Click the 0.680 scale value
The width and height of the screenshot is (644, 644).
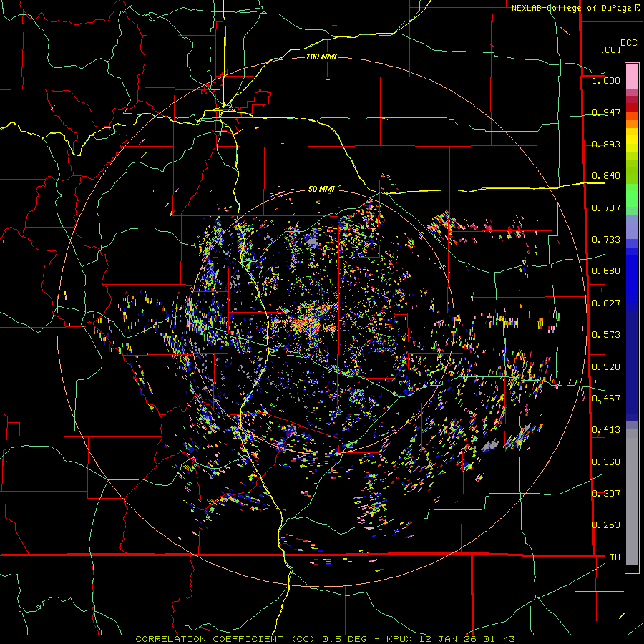click(x=606, y=271)
